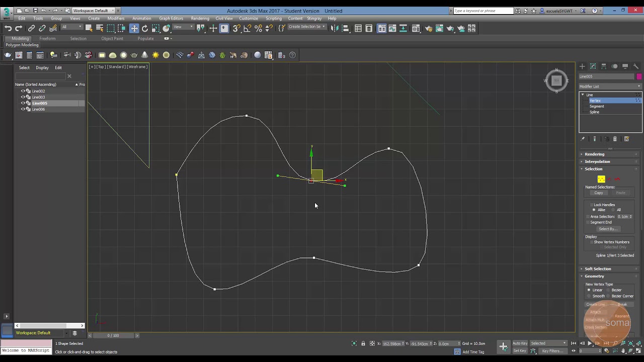Enable the Lock Handles checkbox
Screen dimensions: 644x362
tap(592, 205)
